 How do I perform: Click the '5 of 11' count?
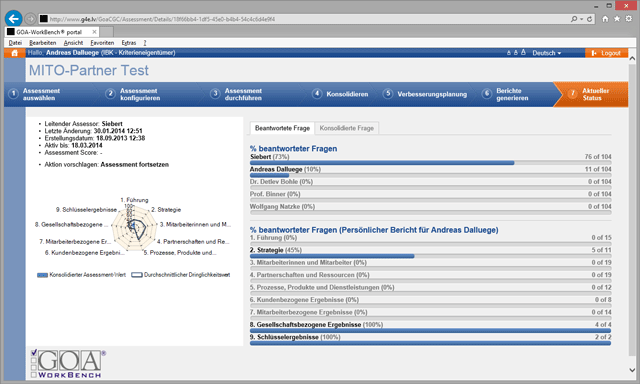pos(602,250)
